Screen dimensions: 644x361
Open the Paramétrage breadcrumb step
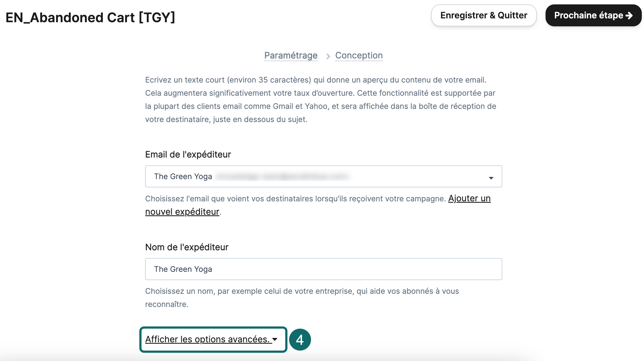pyautogui.click(x=291, y=55)
